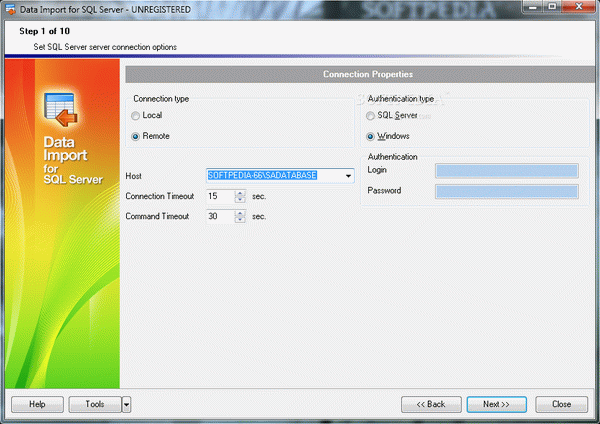Click the 'Password' label

[384, 191]
